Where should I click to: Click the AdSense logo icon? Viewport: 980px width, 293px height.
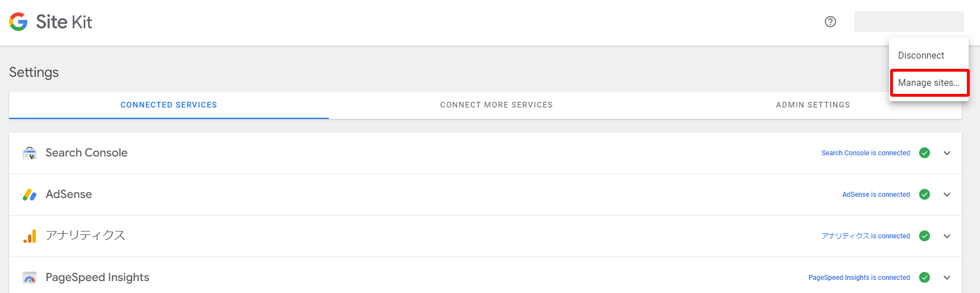pos(30,195)
